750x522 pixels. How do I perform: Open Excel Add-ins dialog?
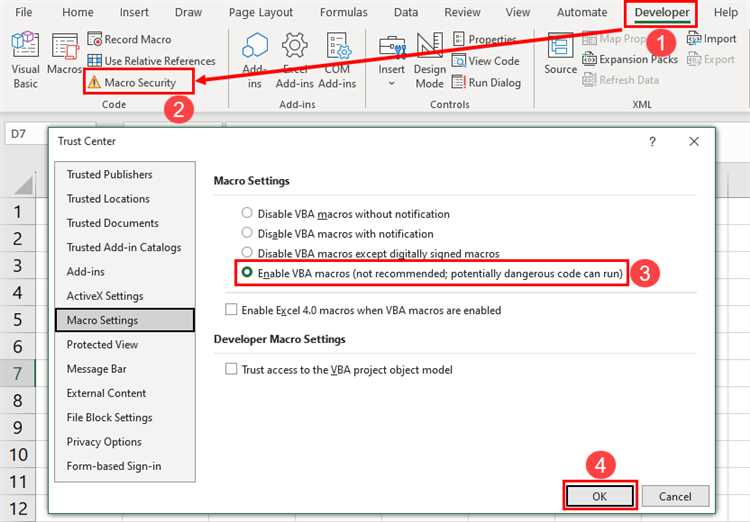[294, 60]
